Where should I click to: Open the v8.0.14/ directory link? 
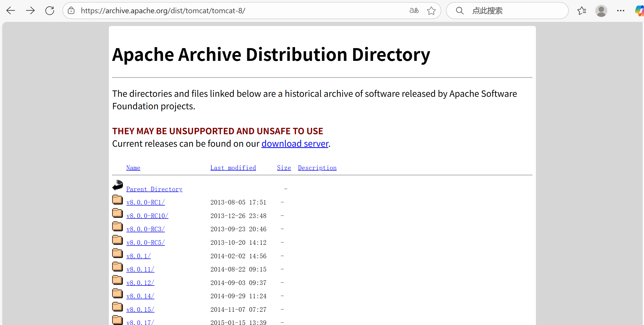[x=140, y=296]
